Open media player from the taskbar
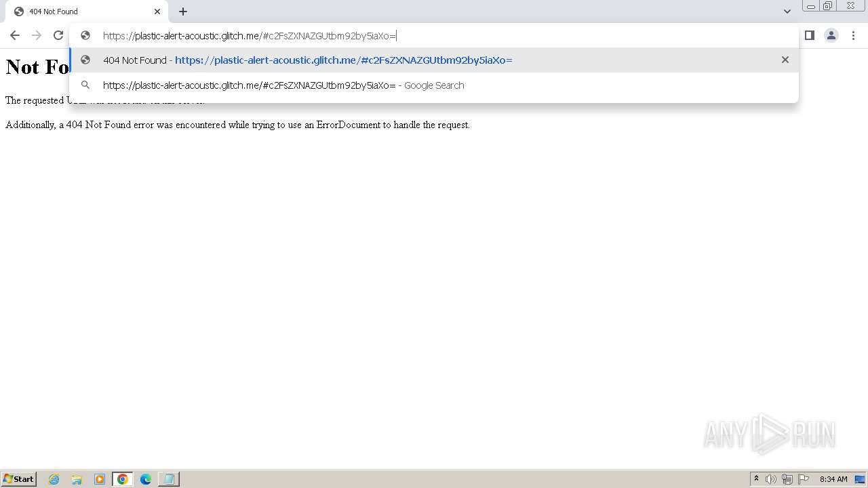The image size is (868, 488). click(x=100, y=479)
